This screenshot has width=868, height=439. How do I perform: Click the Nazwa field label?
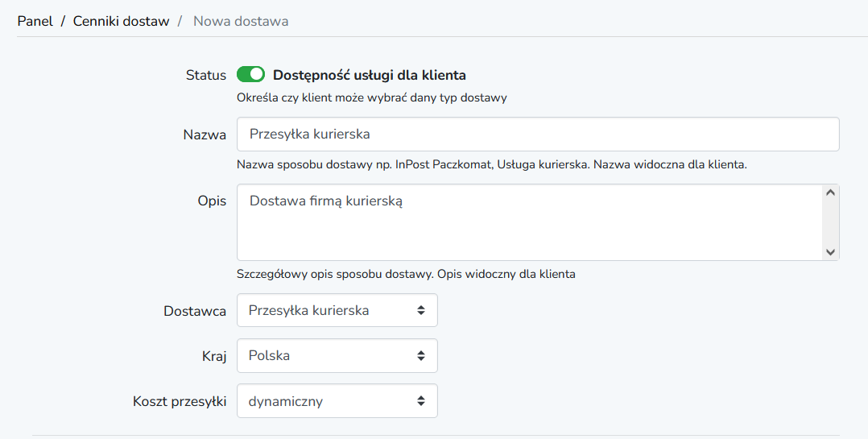pyautogui.click(x=205, y=135)
